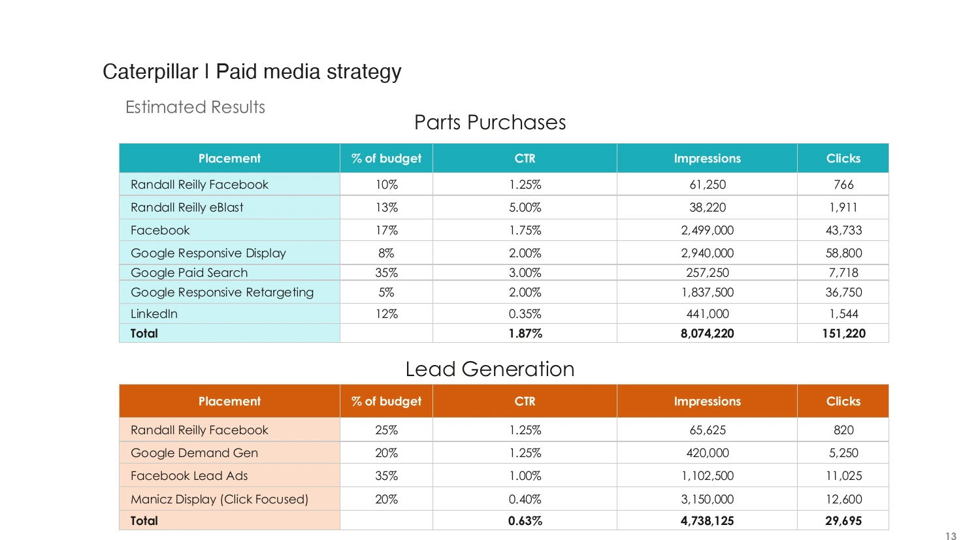Click the slide title 'Caterpillar | Paid media strategy'

252,72
